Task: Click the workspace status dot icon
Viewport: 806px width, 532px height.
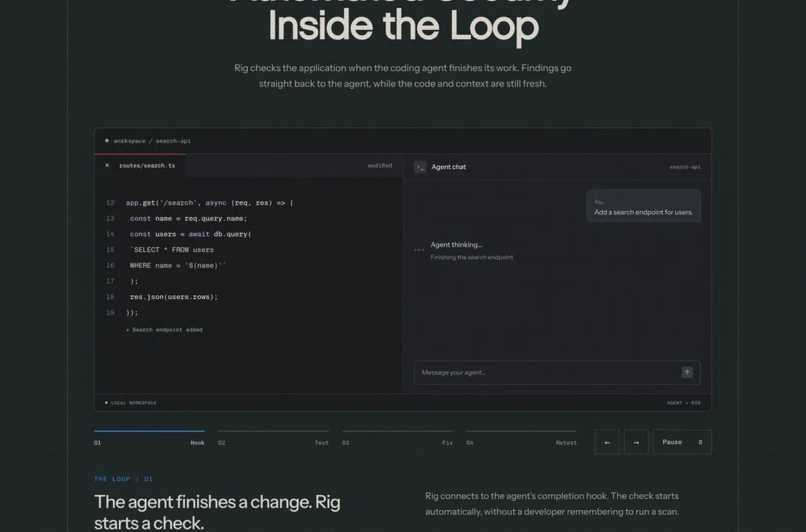Action: [x=107, y=141]
